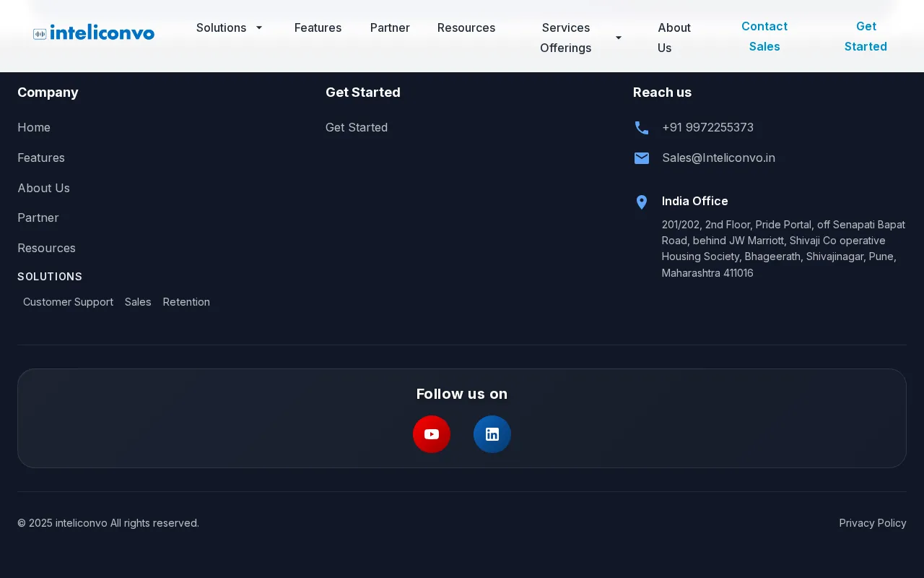Viewport: 924px width, 578px height.
Task: Click the inteliconvo logo
Action: tap(94, 33)
